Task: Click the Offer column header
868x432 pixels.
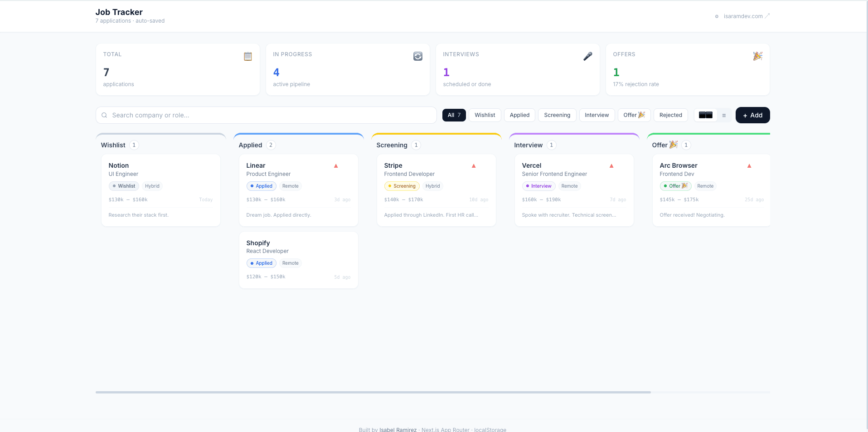Action: 664,145
